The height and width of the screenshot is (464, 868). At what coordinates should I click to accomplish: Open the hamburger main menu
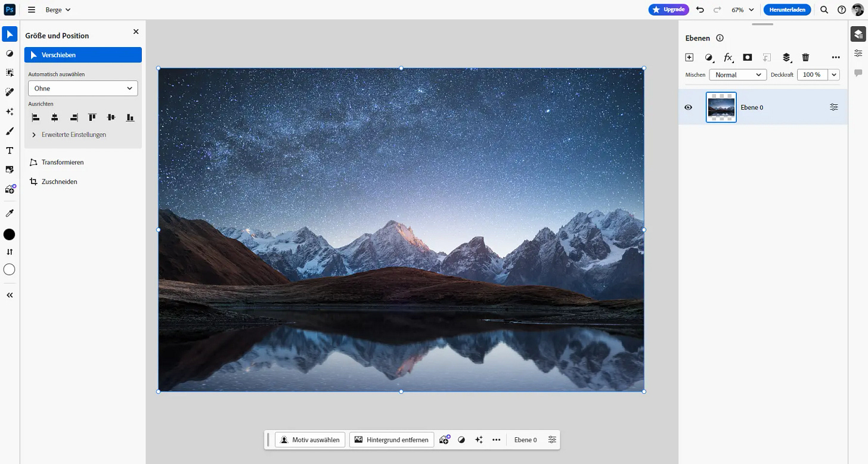coord(32,10)
